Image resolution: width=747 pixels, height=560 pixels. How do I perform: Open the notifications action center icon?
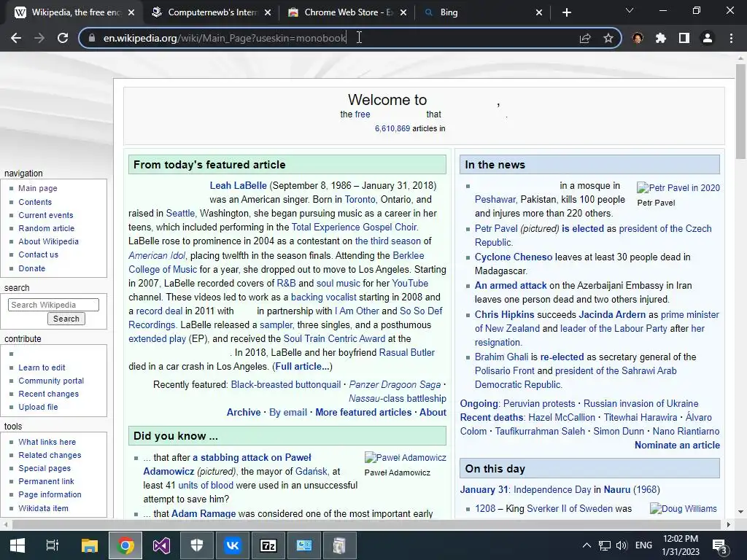tap(719, 545)
